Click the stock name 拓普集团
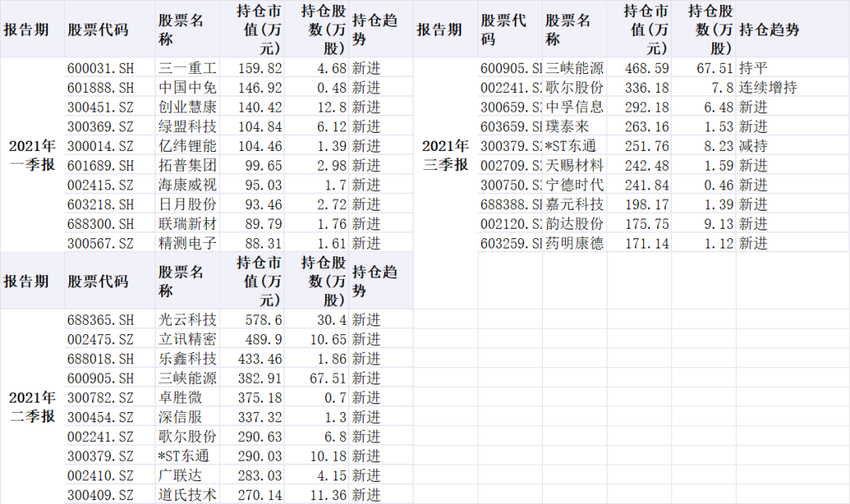Screen dimensions: 850x504 click(x=187, y=166)
